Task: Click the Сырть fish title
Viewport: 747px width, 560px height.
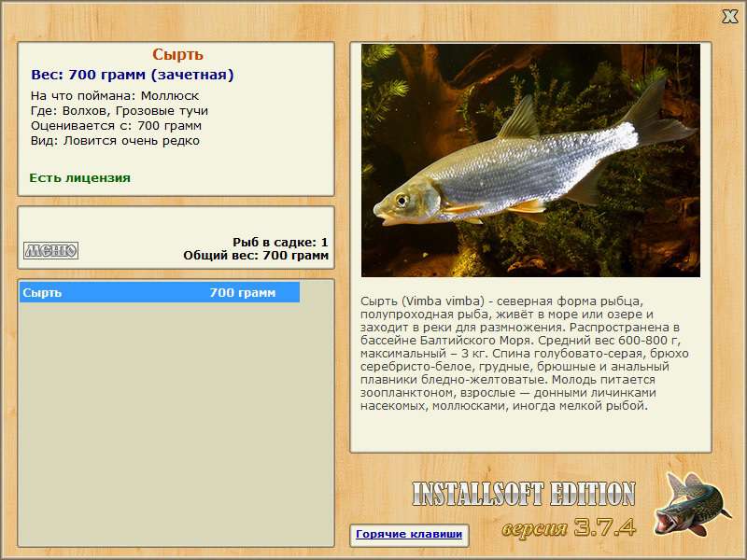Action: click(x=177, y=55)
